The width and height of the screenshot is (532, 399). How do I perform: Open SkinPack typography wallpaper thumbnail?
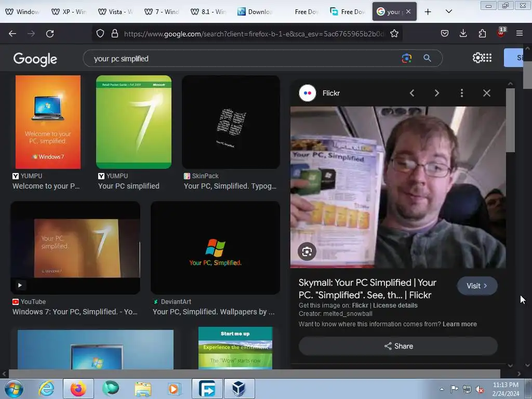click(x=231, y=122)
